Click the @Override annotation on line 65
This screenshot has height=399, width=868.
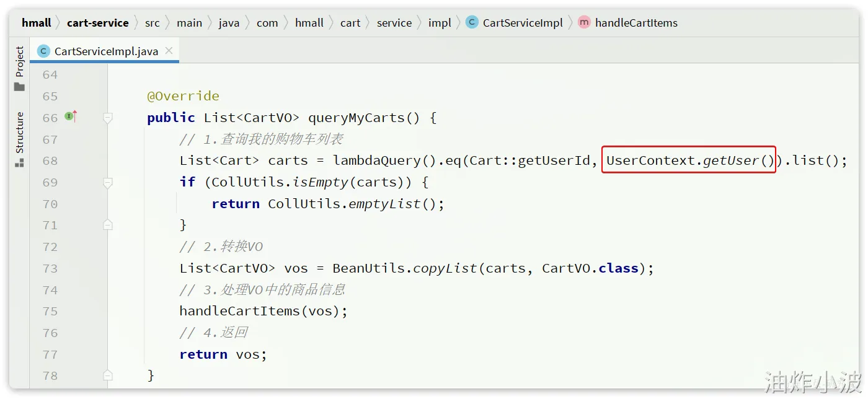[183, 96]
